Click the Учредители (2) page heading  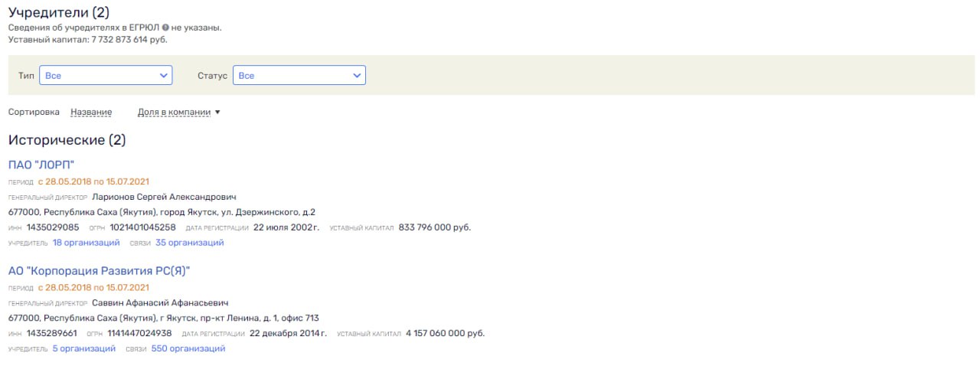(58, 11)
